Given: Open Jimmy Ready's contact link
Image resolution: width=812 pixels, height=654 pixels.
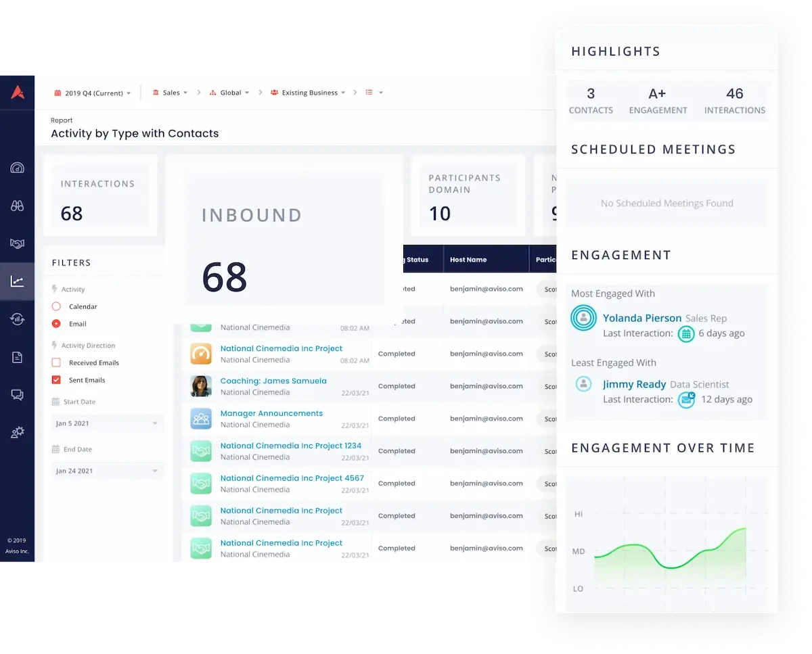Looking at the screenshot, I should (x=635, y=384).
